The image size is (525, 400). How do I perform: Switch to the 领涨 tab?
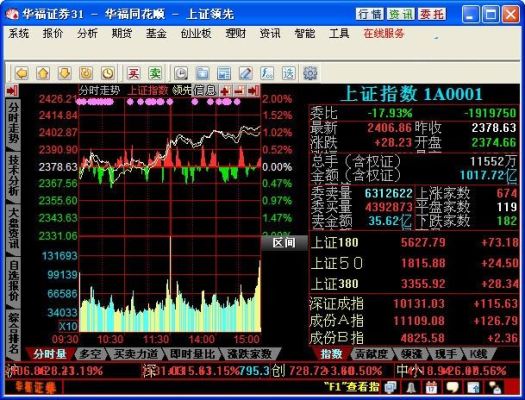tap(411, 354)
